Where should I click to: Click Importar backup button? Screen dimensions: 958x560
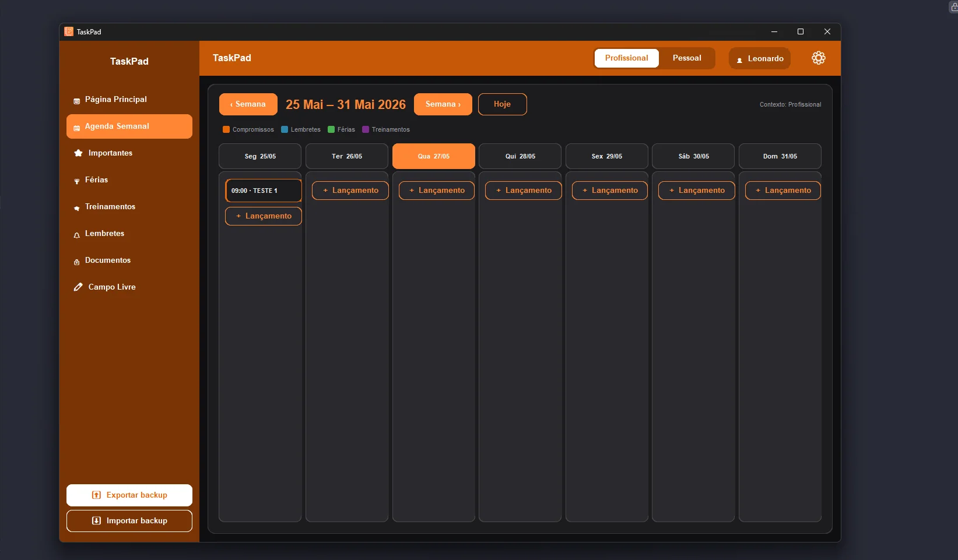[x=129, y=521]
